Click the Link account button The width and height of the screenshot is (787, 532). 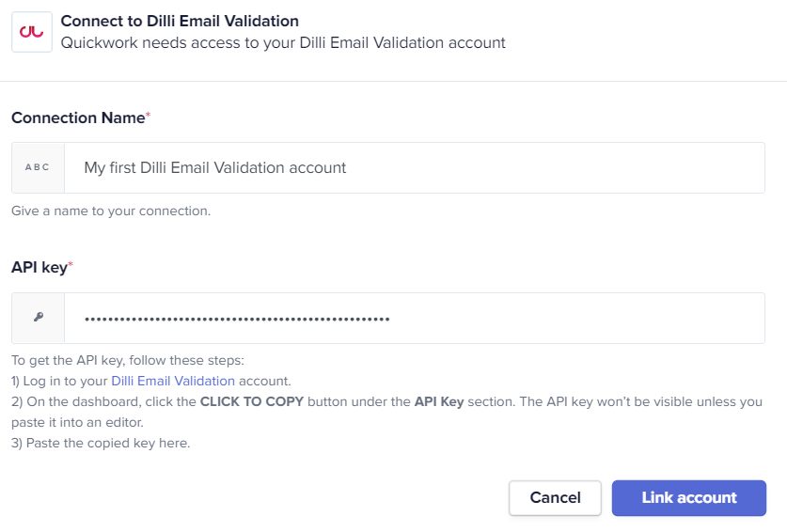click(x=688, y=498)
